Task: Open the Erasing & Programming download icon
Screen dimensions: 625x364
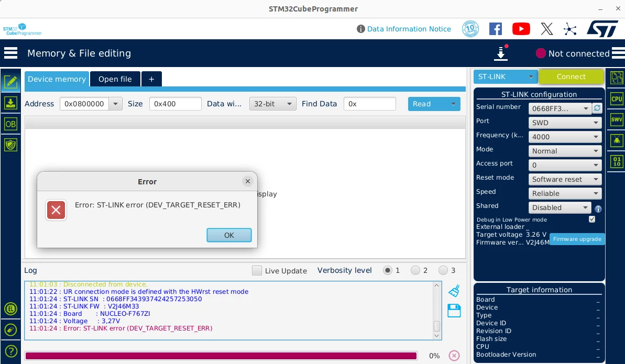Action: (11, 103)
